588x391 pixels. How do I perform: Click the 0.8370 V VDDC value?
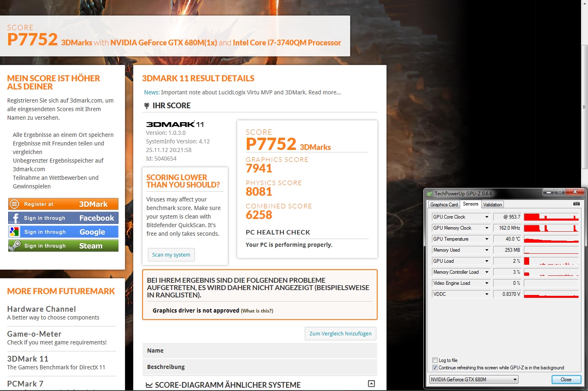[507, 294]
